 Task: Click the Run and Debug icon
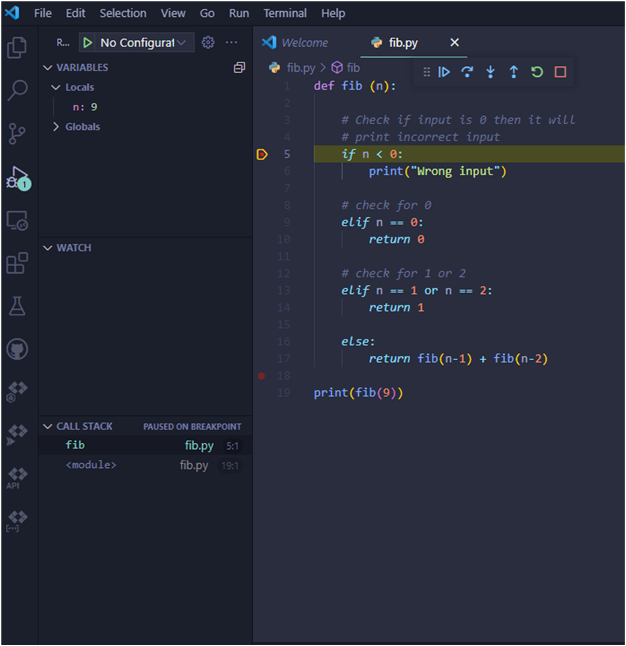pos(17,178)
